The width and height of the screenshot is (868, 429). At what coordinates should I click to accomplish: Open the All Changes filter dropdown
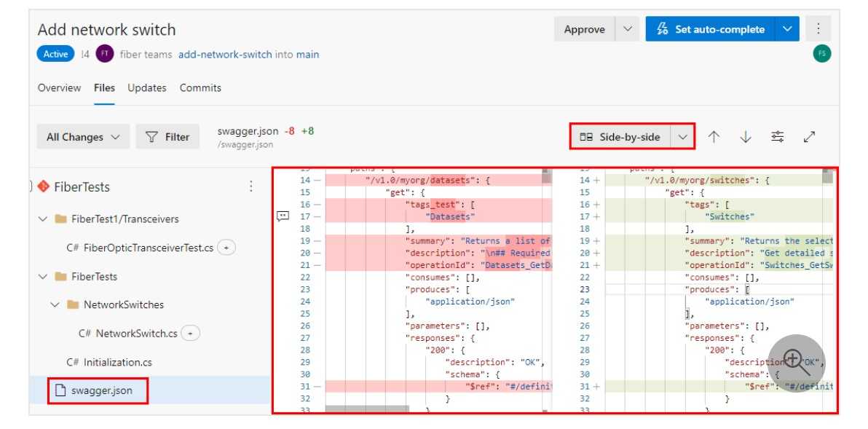[x=83, y=136]
